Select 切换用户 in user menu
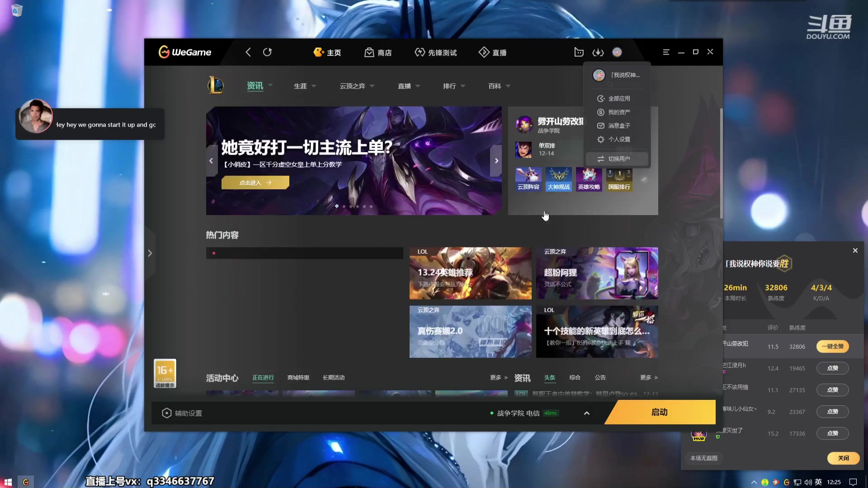The height and width of the screenshot is (488, 868). click(x=617, y=159)
